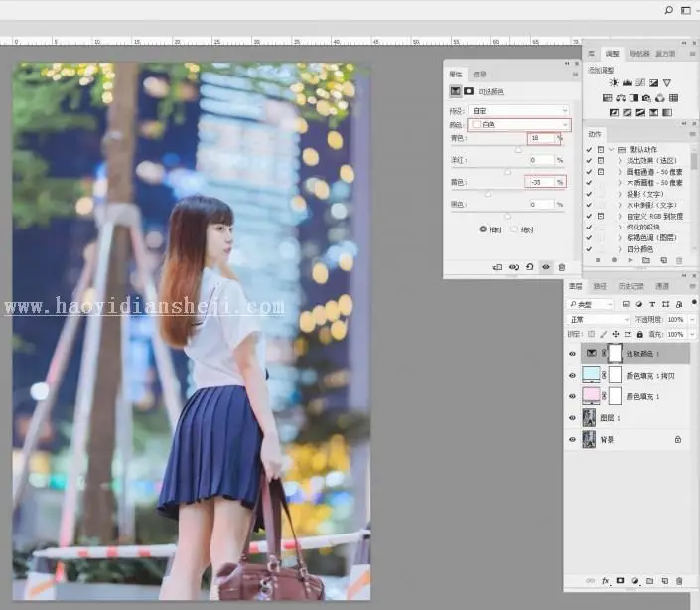Delete the adjustment layer from Properties panel
The width and height of the screenshot is (700, 610).
562,267
